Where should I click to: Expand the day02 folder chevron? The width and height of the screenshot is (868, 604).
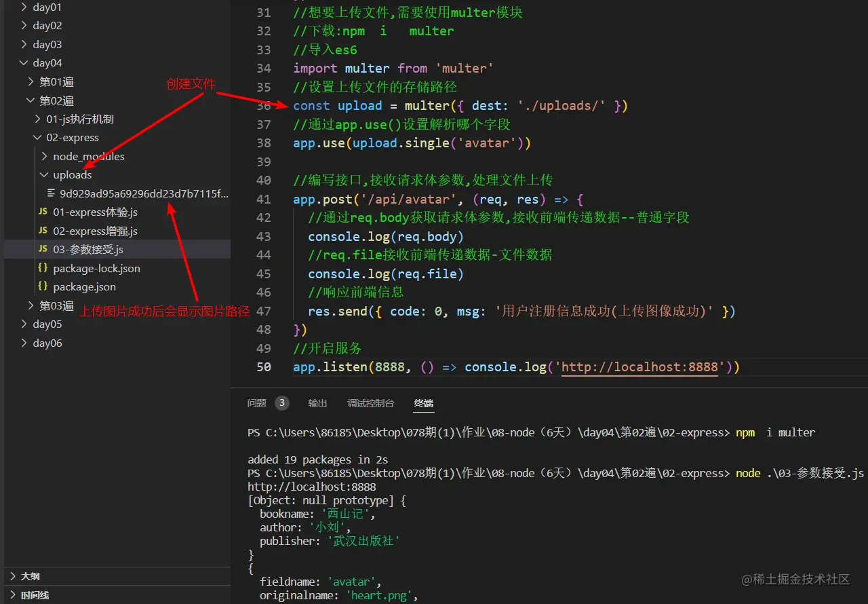tap(24, 26)
